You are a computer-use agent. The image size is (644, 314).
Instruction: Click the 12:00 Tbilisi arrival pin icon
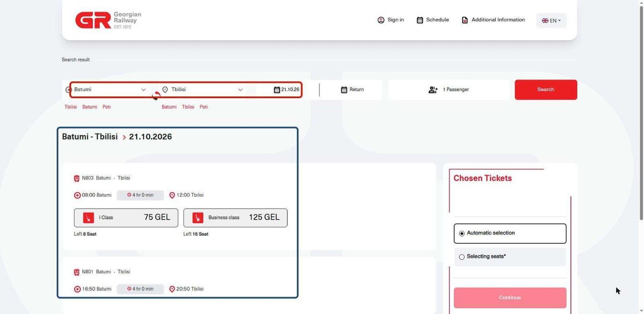pos(172,195)
